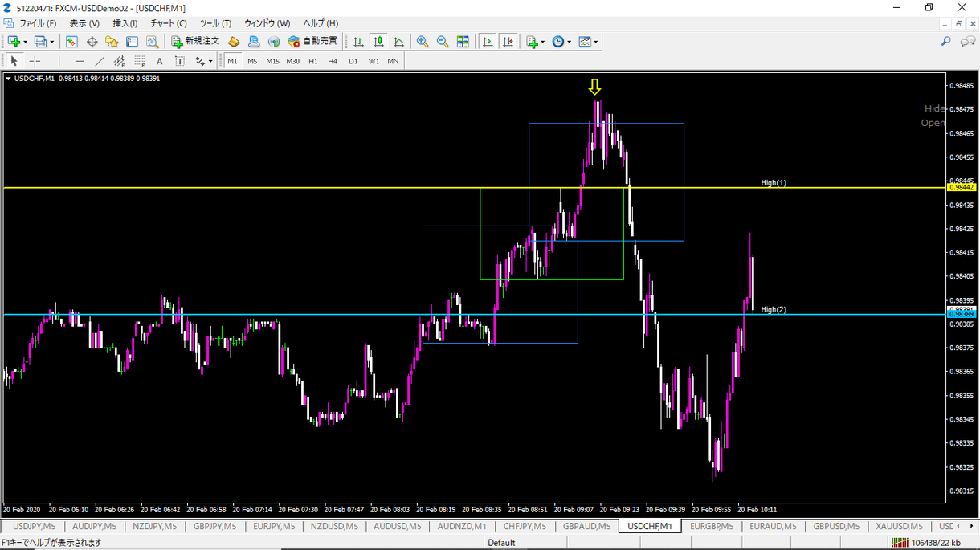
Task: Open the チャート (C) menu
Action: coord(169,23)
